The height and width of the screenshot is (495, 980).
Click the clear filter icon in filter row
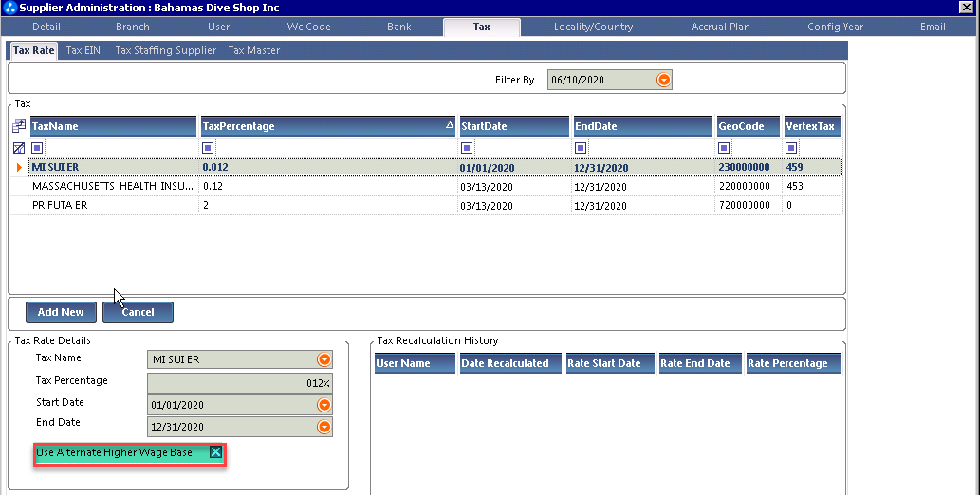point(19,148)
